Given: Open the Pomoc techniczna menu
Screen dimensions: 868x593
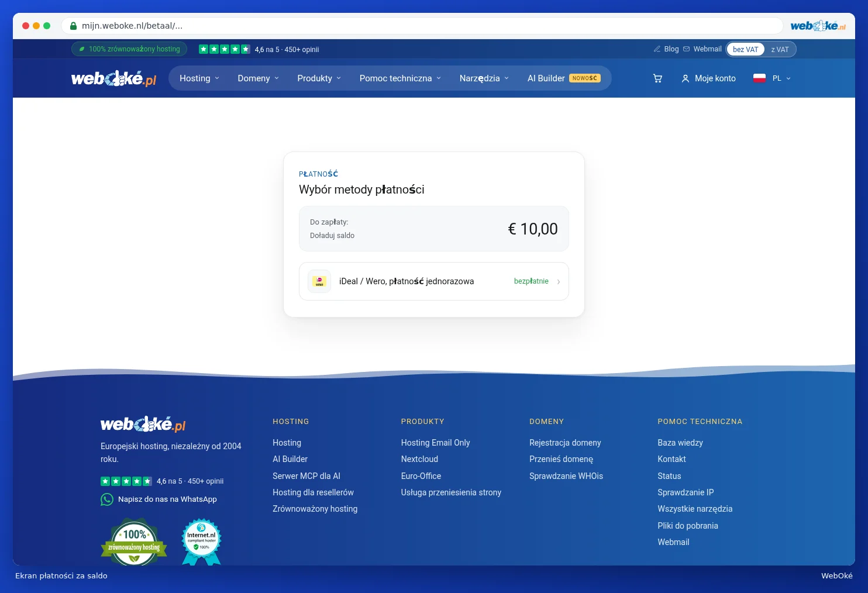Looking at the screenshot, I should [400, 78].
